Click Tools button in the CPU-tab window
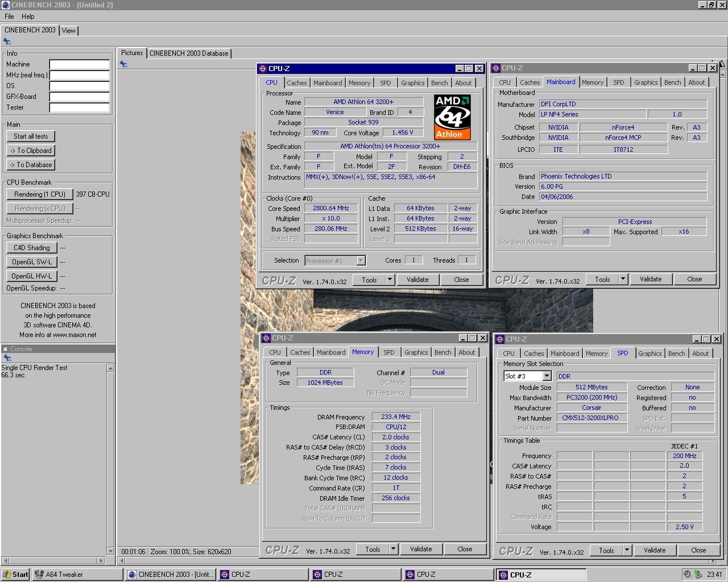 tap(369, 280)
